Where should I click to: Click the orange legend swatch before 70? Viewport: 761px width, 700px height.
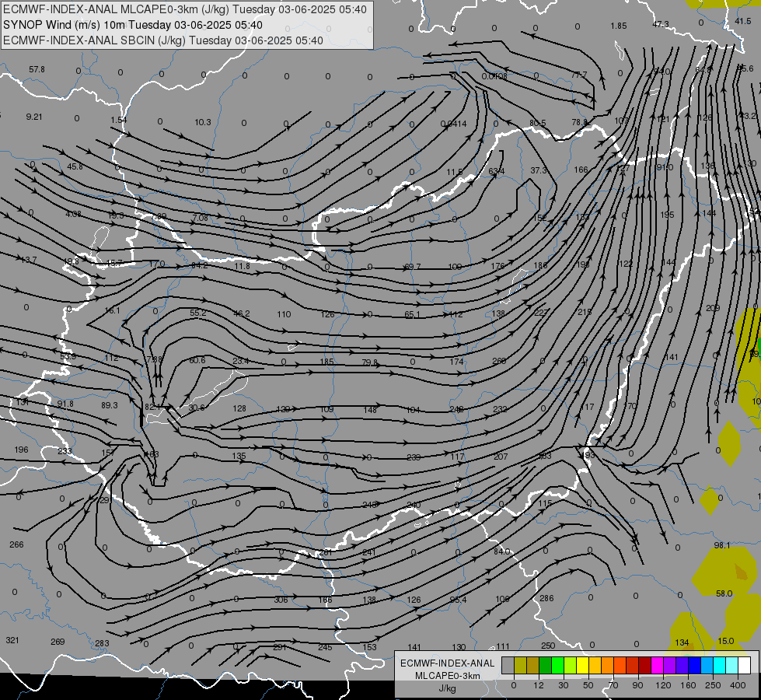608,665
